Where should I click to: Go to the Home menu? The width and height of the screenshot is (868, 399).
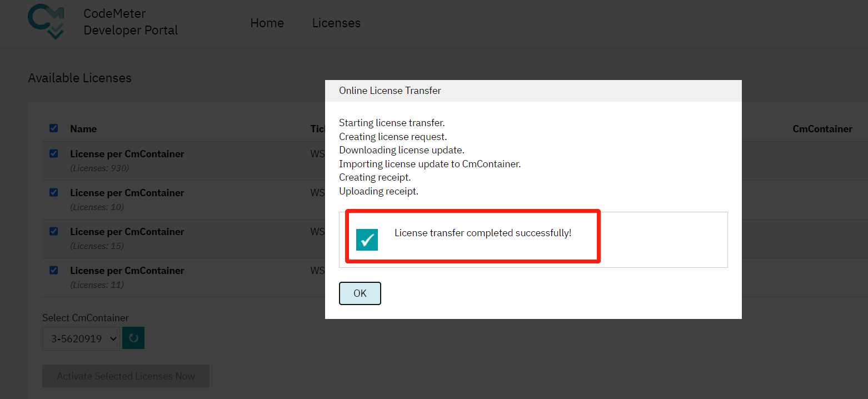[267, 23]
